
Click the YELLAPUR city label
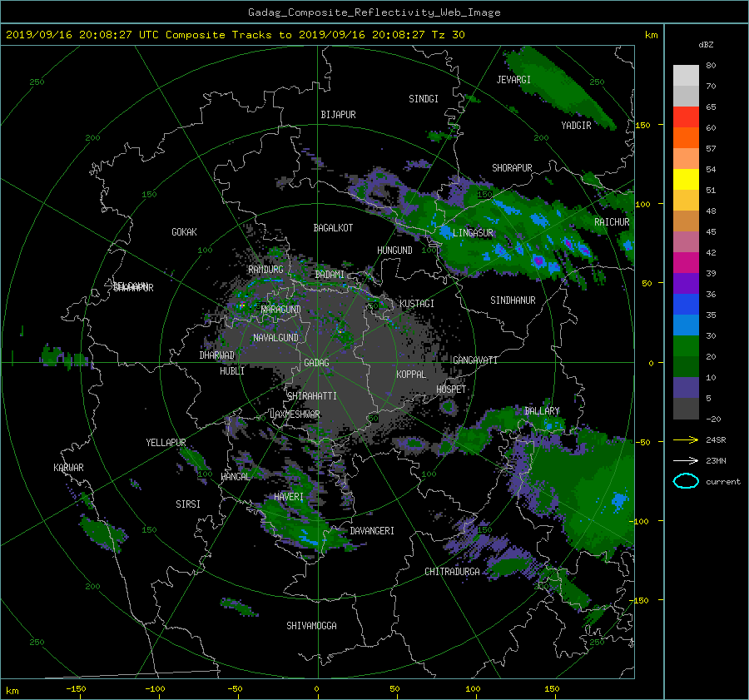pos(166,443)
